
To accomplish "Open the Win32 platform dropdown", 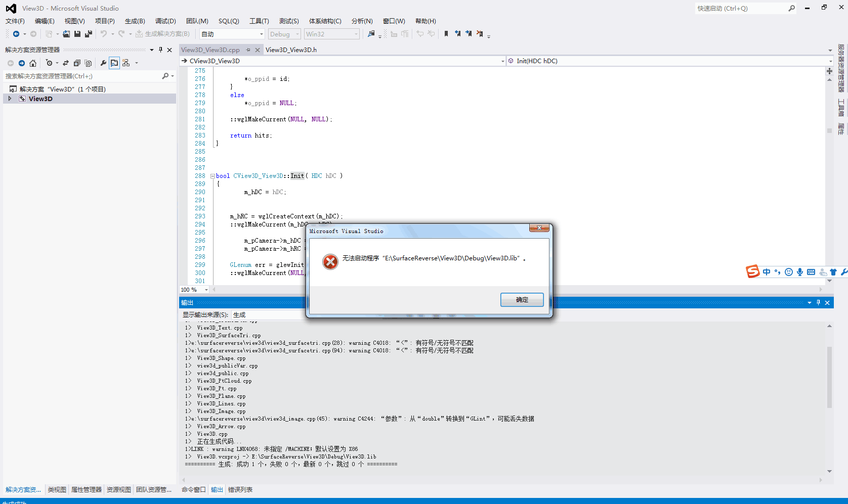I will [x=331, y=34].
